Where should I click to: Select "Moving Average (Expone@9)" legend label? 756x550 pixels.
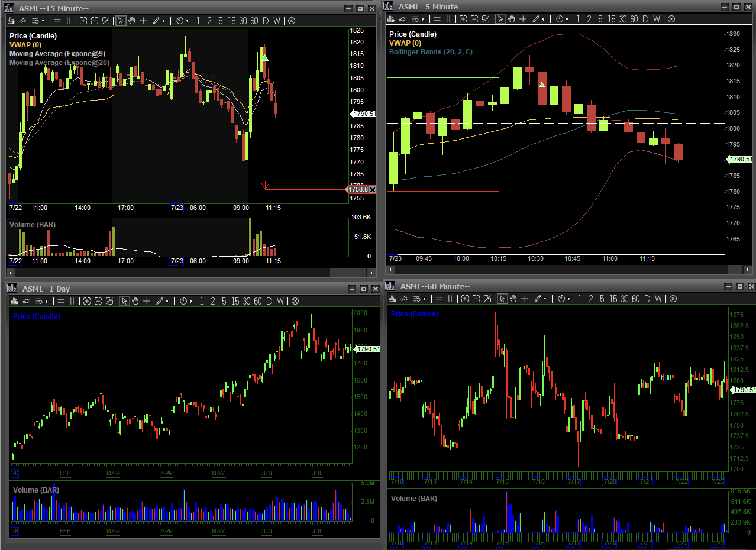[57, 54]
